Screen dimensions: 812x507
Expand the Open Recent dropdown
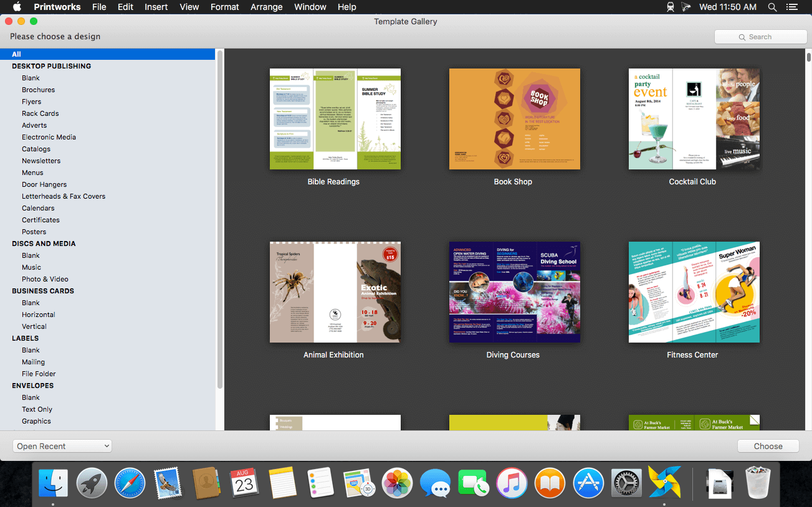[x=62, y=446]
